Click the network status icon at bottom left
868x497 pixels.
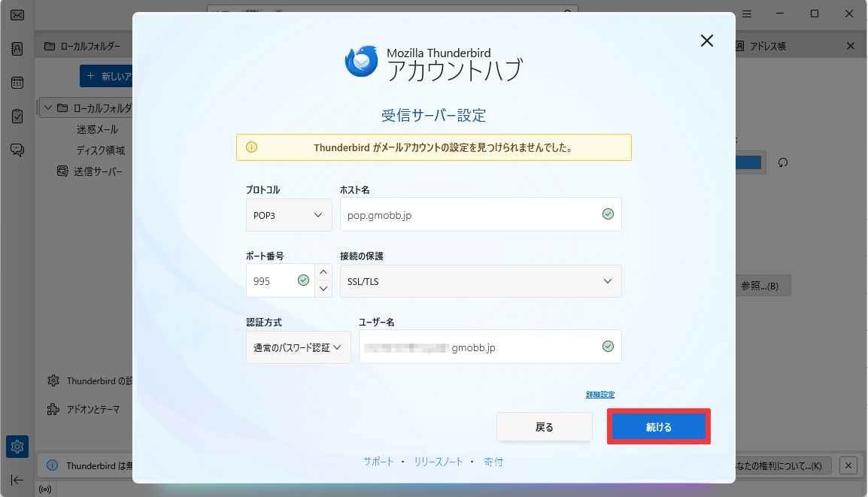pos(44,489)
